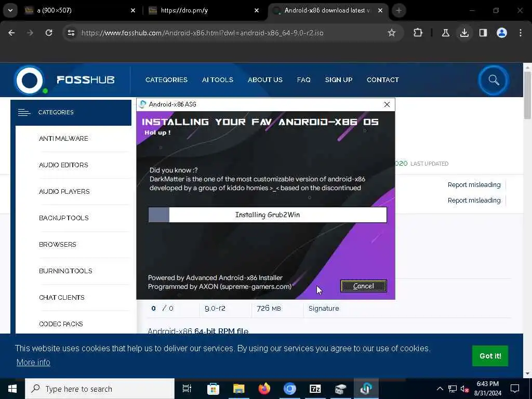Screen dimensions: 532x399
Task: Open AUDIO EDITORS category
Action: [63, 165]
